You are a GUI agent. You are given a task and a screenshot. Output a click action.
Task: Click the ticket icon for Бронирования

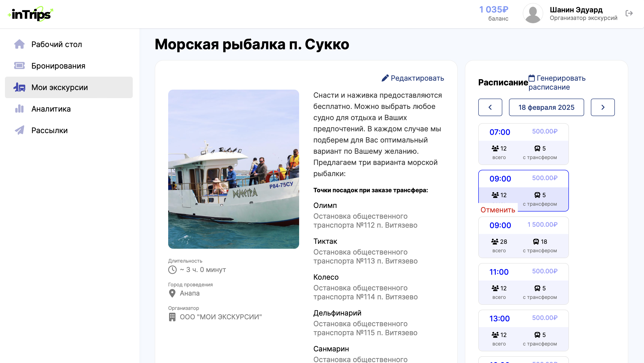19,66
